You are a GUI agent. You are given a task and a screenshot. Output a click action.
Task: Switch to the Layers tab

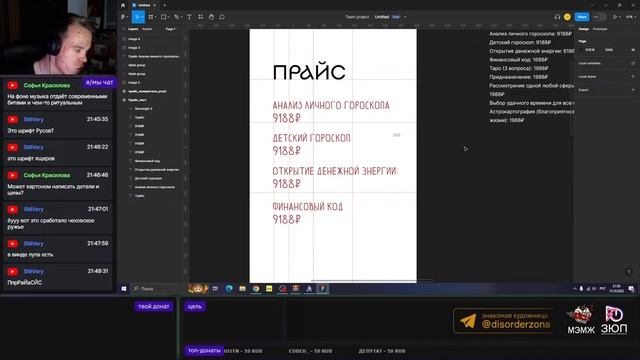[133, 29]
